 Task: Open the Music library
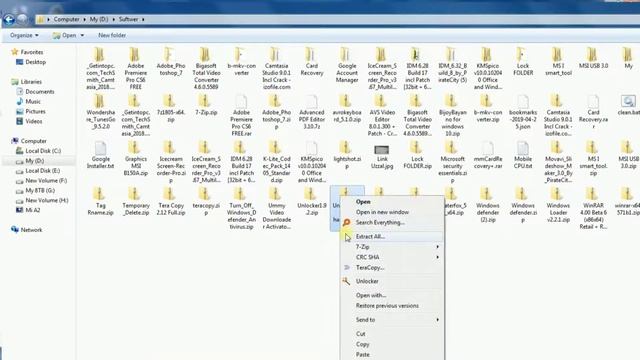tap(33, 101)
